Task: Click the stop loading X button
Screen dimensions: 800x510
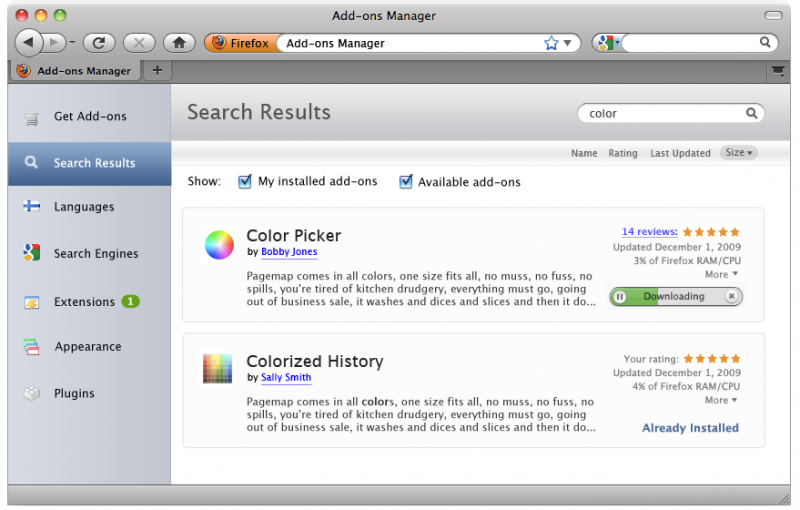Action: (139, 43)
